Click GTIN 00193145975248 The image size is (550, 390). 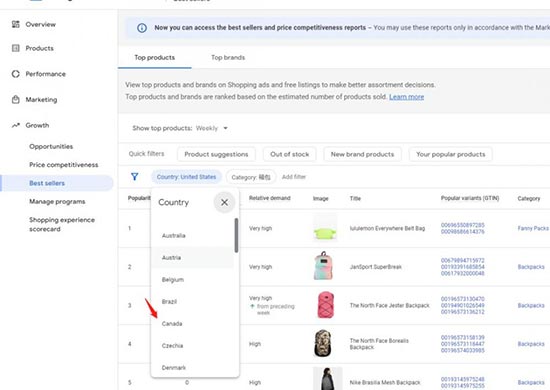click(x=463, y=379)
